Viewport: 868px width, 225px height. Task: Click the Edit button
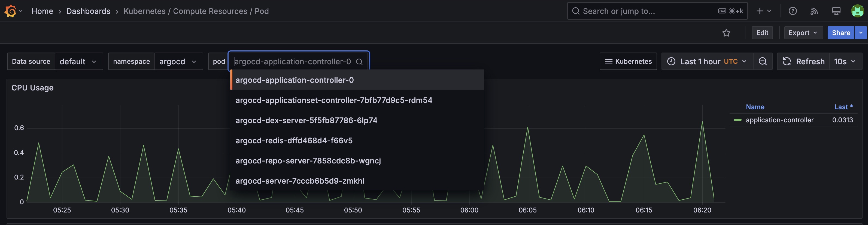[762, 33]
